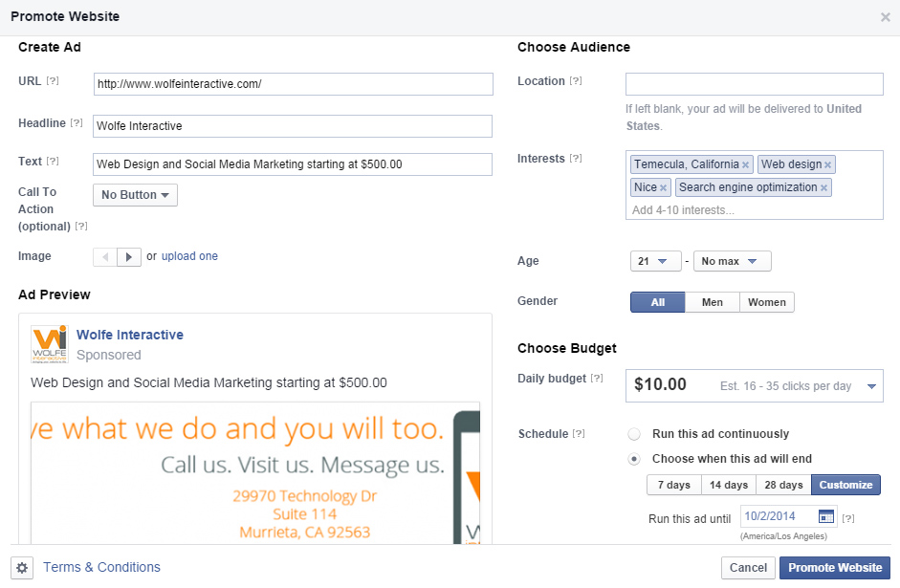The height and width of the screenshot is (588, 900).
Task: Open the Terms & Conditions link
Action: pos(101,567)
